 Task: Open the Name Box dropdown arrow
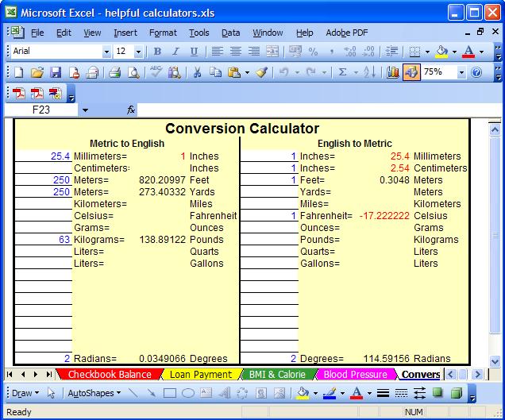point(85,110)
